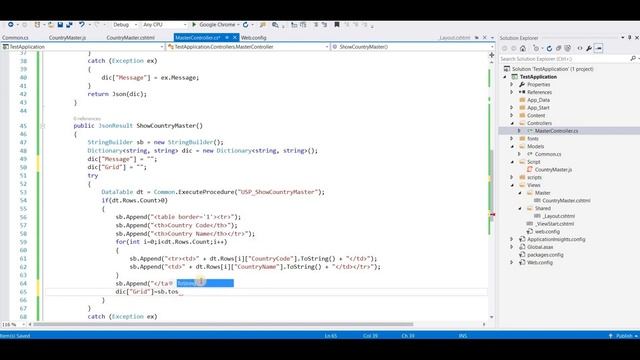This screenshot has height=360, width=640.
Task: Open the ShowCountryMaster member dropdown
Action: (491, 47)
